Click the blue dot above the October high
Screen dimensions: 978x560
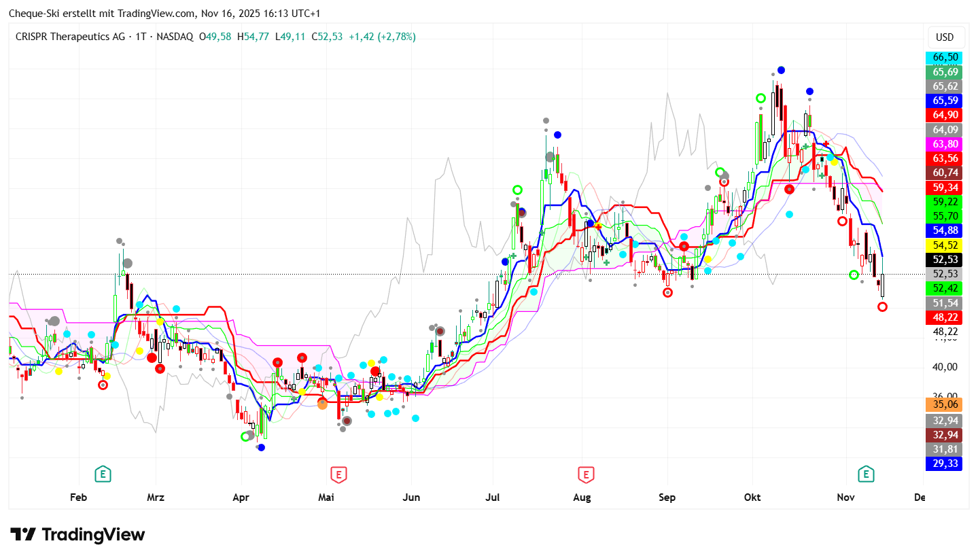click(781, 70)
